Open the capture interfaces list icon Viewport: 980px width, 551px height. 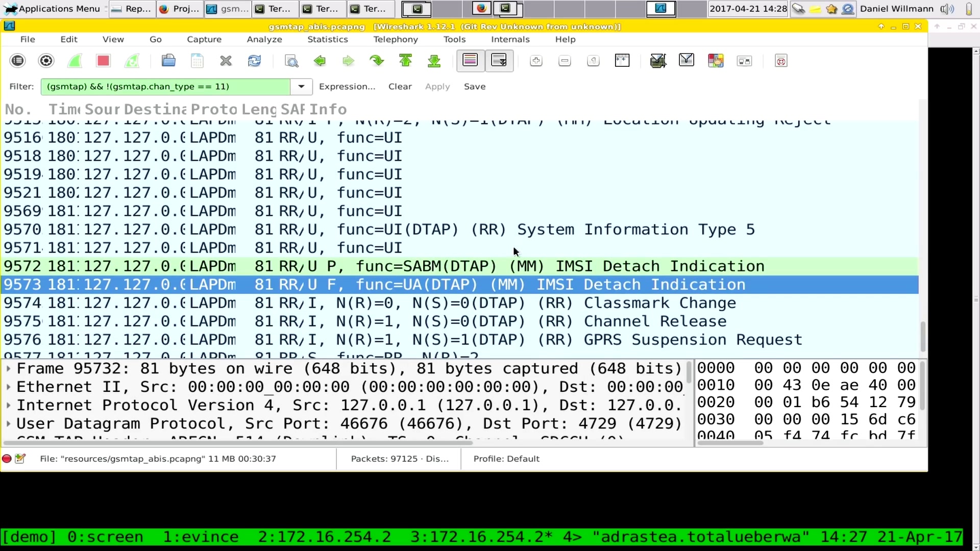pos(17,61)
